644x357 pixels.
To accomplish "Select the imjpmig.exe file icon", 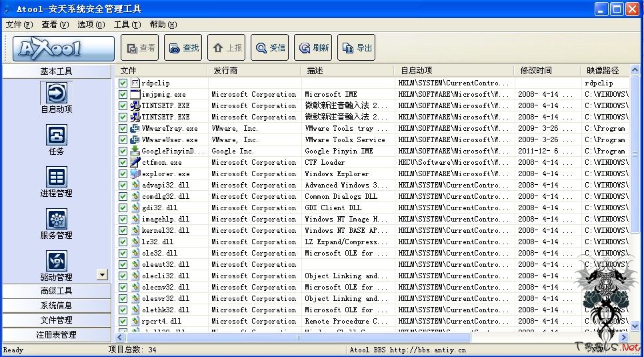I will tap(135, 94).
